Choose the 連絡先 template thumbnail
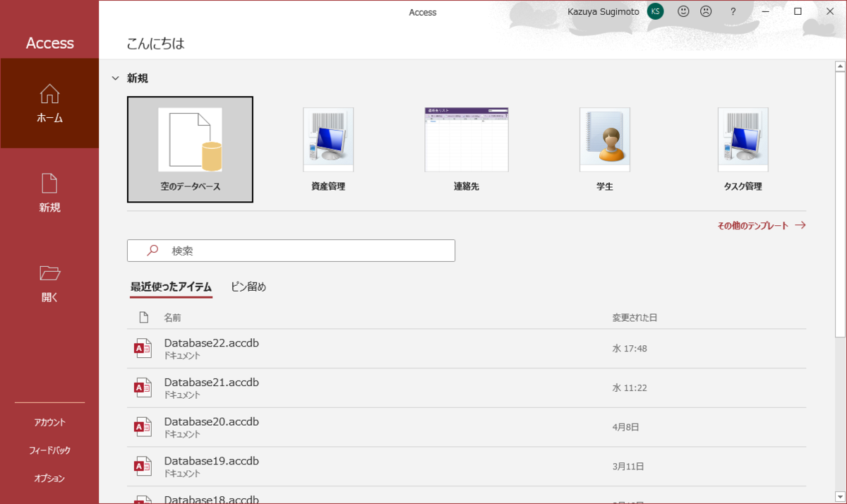Image resolution: width=847 pixels, height=504 pixels. pos(467,140)
